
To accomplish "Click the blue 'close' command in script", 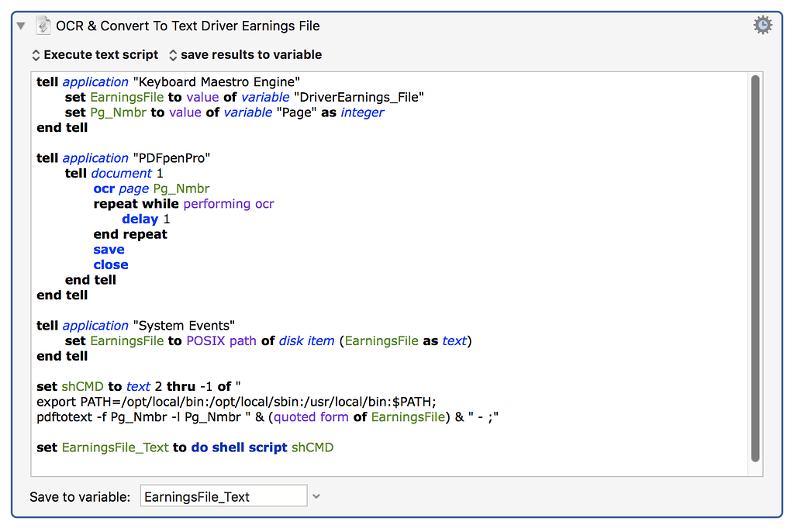I will click(x=111, y=264).
